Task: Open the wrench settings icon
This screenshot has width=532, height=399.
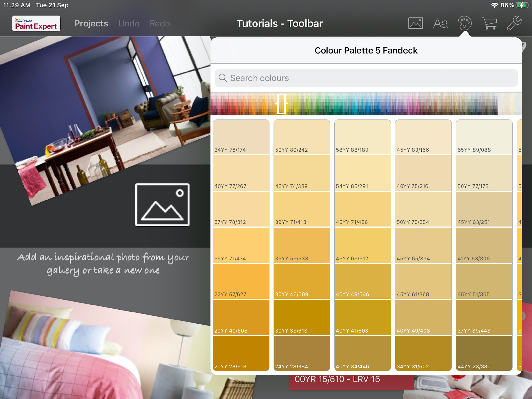Action: pos(514,23)
